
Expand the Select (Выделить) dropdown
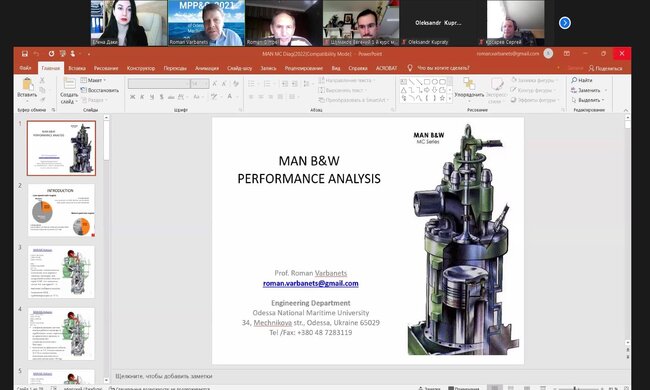588,100
